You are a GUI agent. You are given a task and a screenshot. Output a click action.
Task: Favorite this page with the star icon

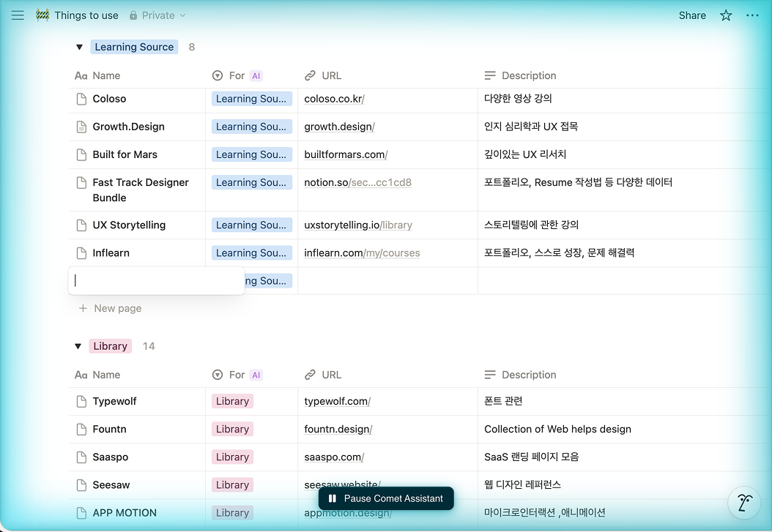tap(726, 15)
